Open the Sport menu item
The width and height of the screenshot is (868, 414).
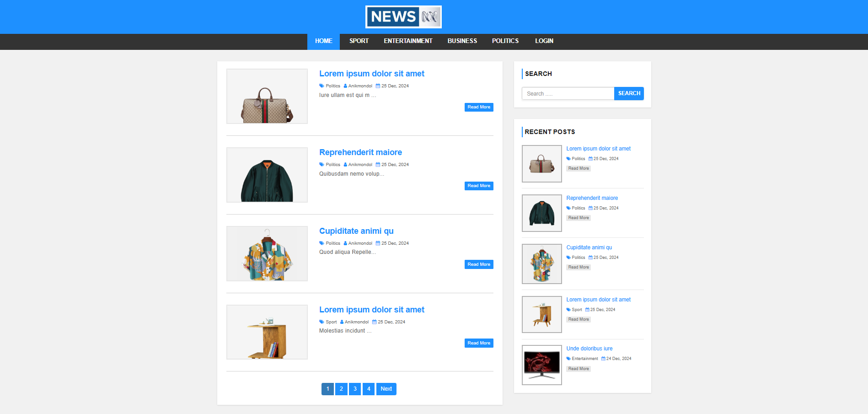359,41
